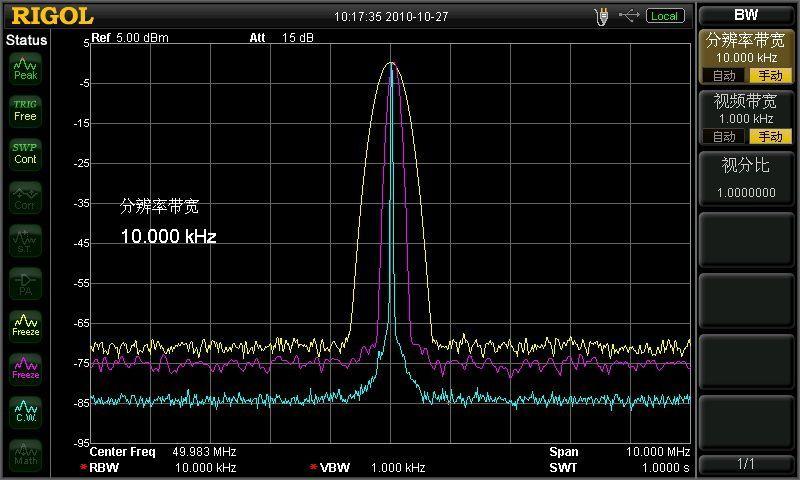
Task: Switch video bandwidth to 手动 mode
Action: point(770,136)
